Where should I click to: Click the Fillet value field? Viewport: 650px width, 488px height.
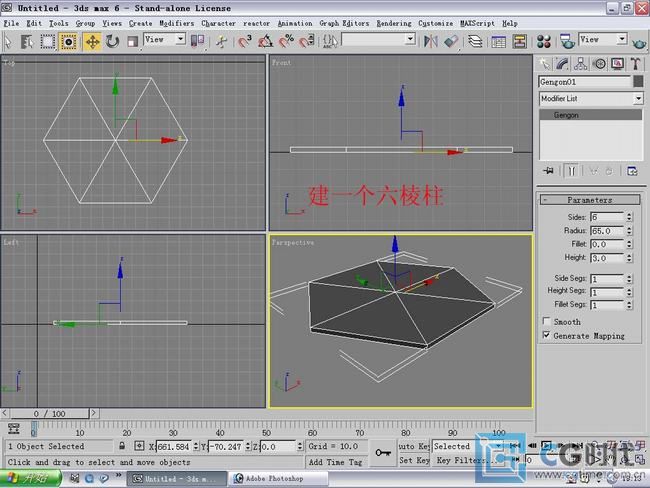click(x=607, y=244)
